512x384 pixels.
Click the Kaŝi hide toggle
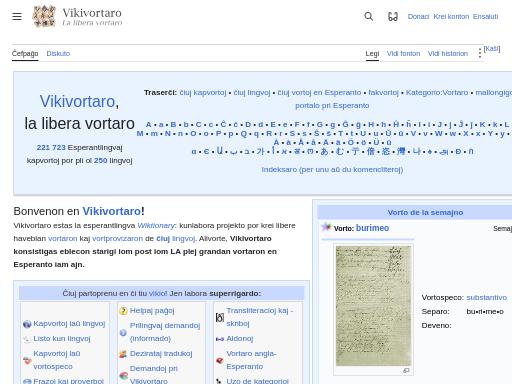click(492, 49)
